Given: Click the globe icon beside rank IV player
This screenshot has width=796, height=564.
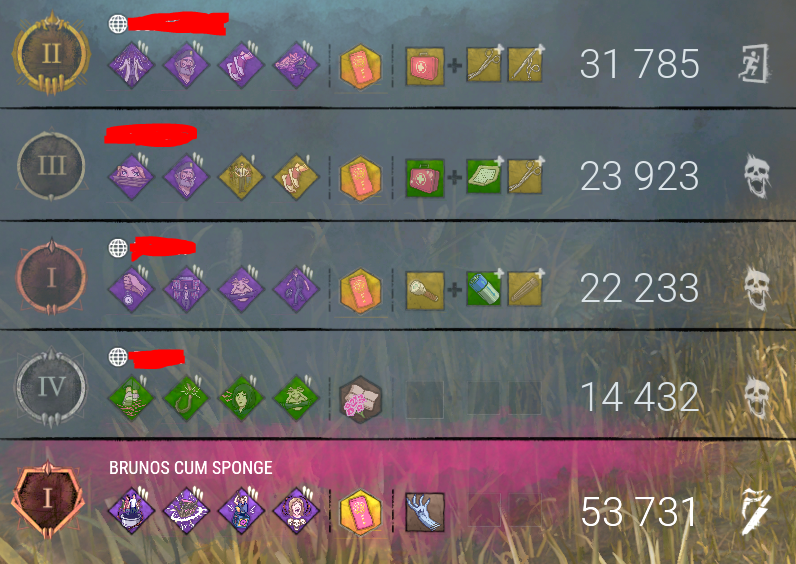Looking at the screenshot, I should click(x=118, y=357).
